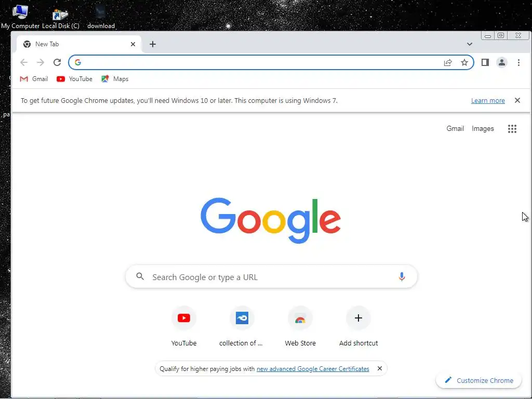Open the 'collection of ...' shortcut tile
The height and width of the screenshot is (399, 532).
241,326
